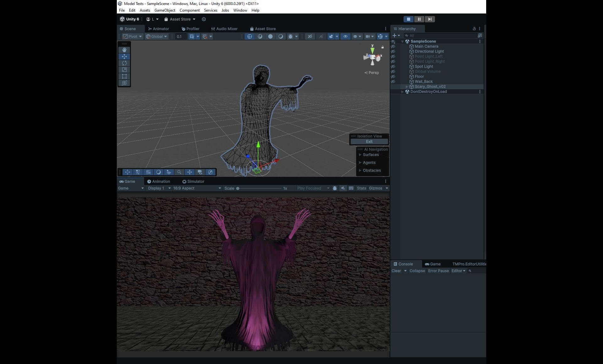Click the Scene debug draw mode bug icon
Screen dimensions: 603x364
pos(291,36)
